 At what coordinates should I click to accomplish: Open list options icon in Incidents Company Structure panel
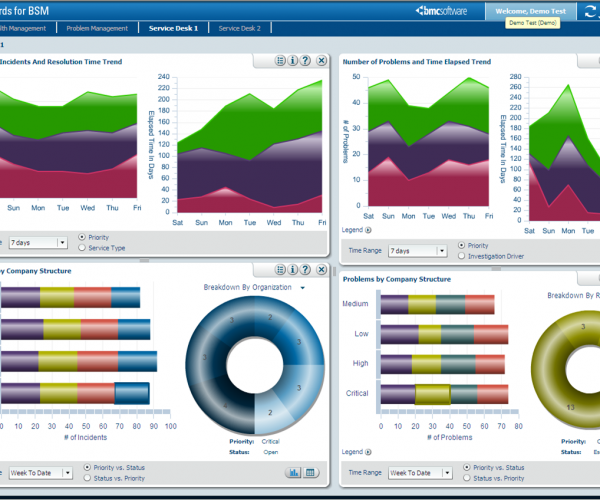coord(280,270)
